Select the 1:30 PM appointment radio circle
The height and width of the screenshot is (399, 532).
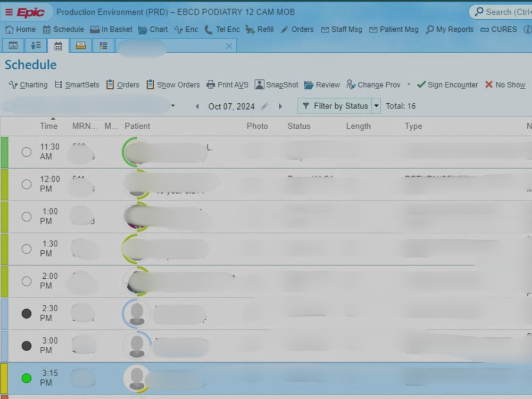(27, 249)
